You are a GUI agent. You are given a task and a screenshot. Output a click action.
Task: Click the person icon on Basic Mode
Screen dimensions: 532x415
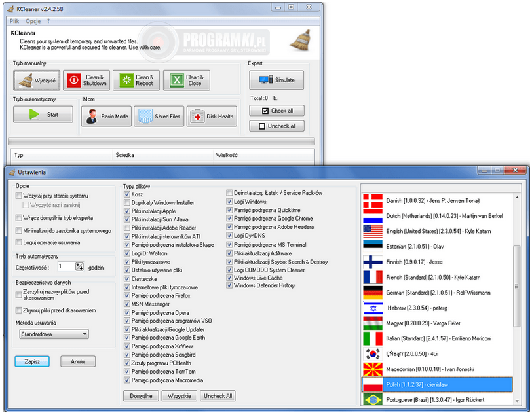point(91,116)
